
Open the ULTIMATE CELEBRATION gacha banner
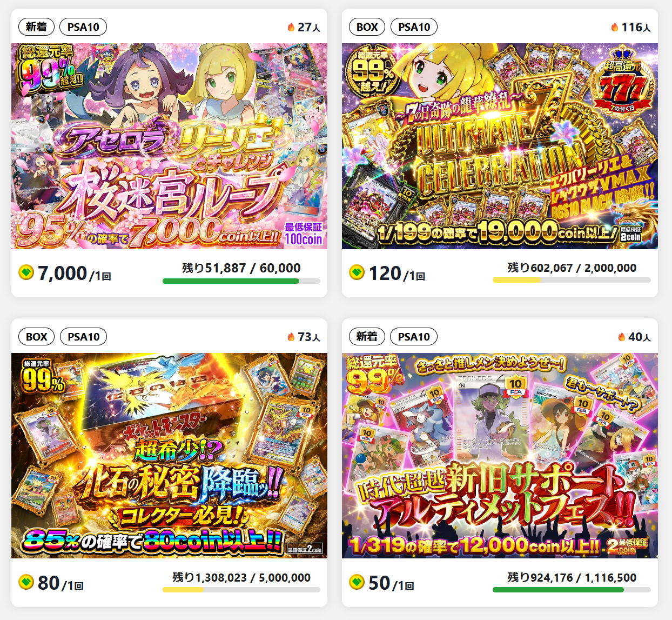[500, 146]
